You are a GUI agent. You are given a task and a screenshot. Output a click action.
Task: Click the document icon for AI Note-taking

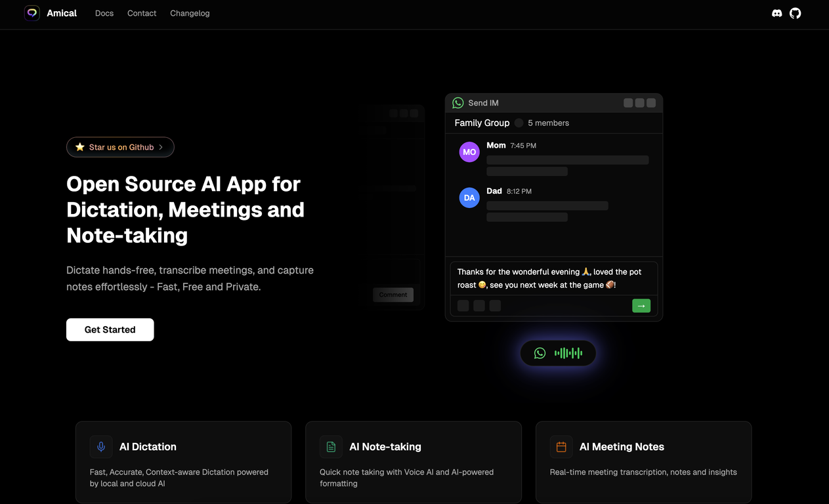(331, 447)
